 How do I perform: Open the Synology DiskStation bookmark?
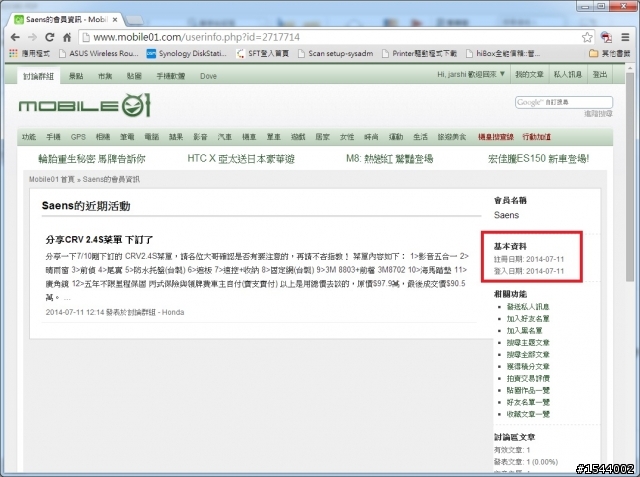coord(186,53)
